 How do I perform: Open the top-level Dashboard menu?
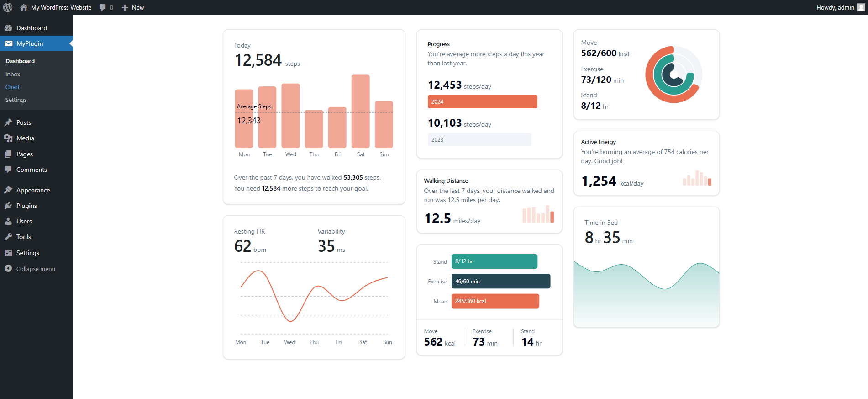pyautogui.click(x=37, y=28)
